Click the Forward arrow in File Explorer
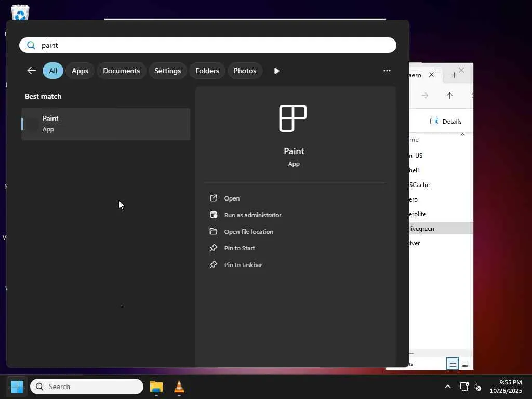The height and width of the screenshot is (399, 532). click(x=425, y=96)
